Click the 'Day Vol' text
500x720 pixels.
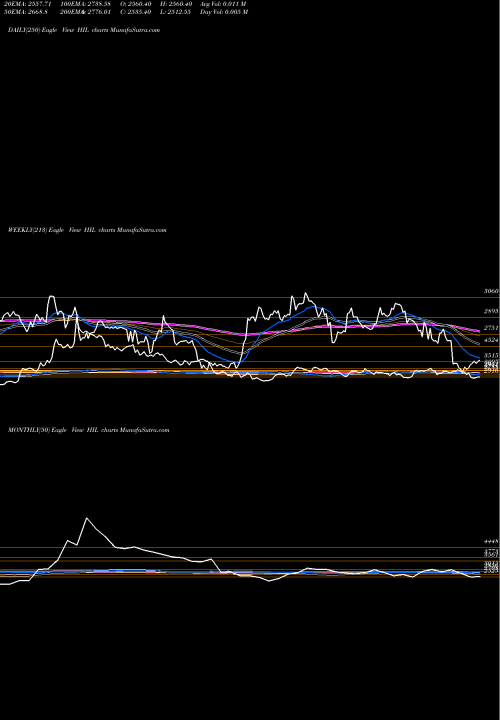click(x=224, y=12)
